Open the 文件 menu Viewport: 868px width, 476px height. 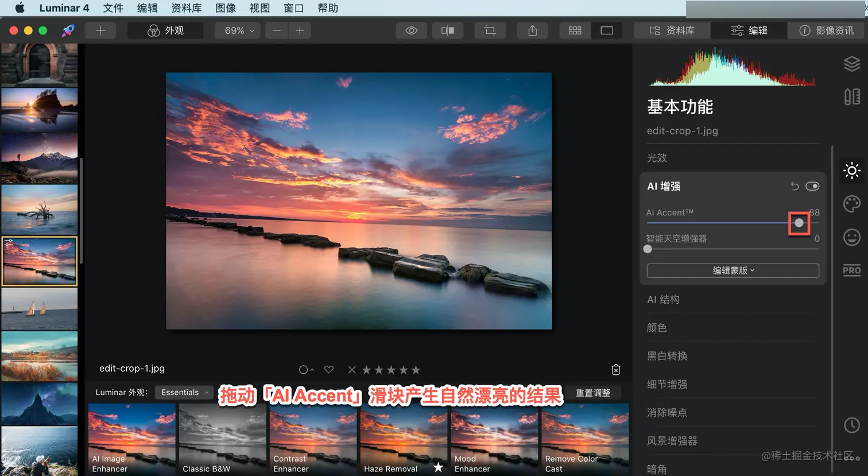click(113, 8)
